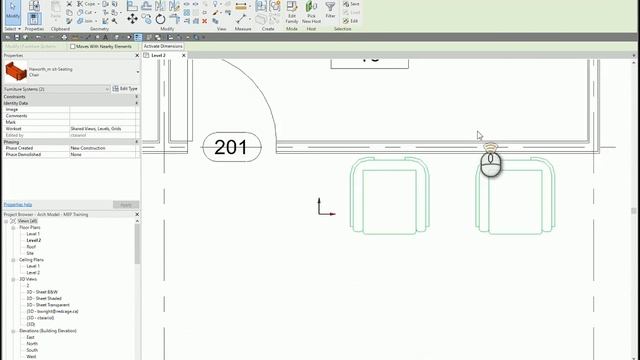This screenshot has width=640, height=360.
Task: Select the left chair in the drawing
Action: [389, 196]
